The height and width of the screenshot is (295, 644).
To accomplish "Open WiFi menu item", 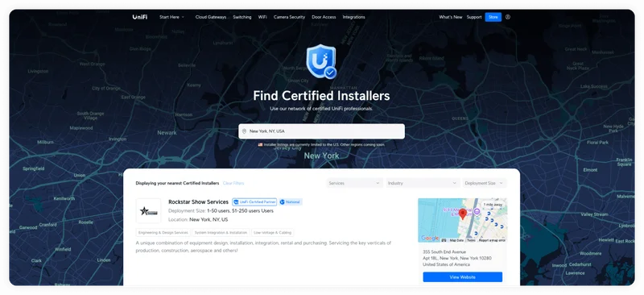I will pos(262,17).
